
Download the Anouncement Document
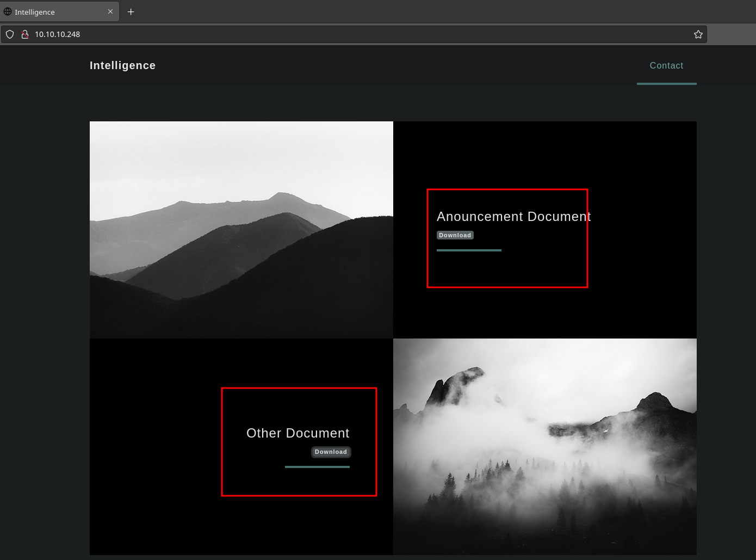pyautogui.click(x=455, y=235)
